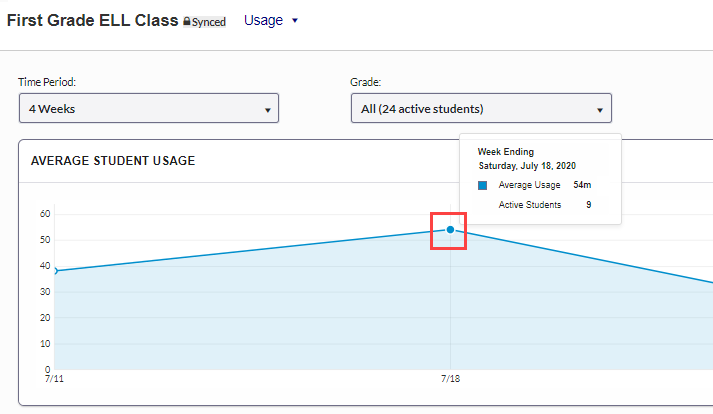Expand the All (24 active students) dropdown
Viewport: 713px width, 414px height.
tap(480, 108)
